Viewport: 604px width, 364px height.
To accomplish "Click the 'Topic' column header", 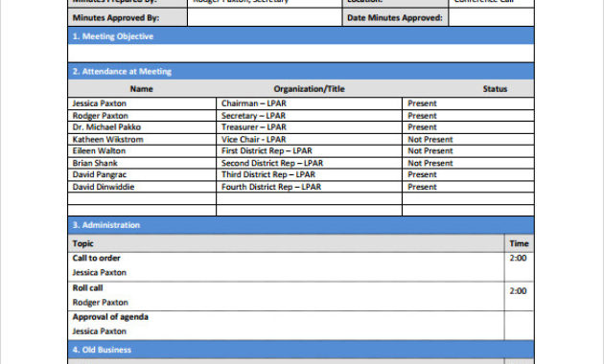I will click(82, 243).
